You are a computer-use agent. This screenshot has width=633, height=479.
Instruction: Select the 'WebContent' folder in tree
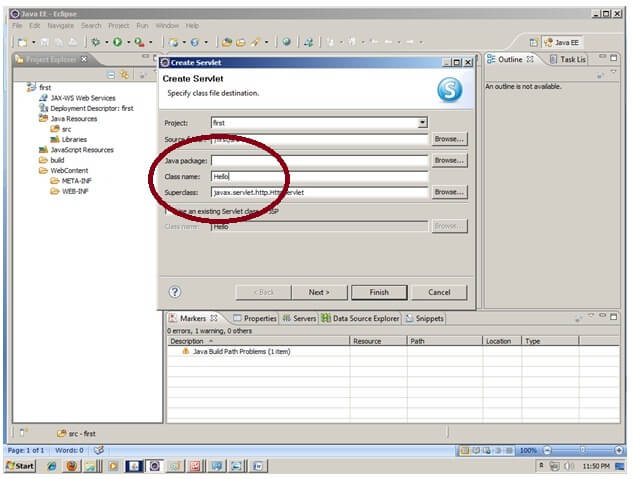coord(69,170)
